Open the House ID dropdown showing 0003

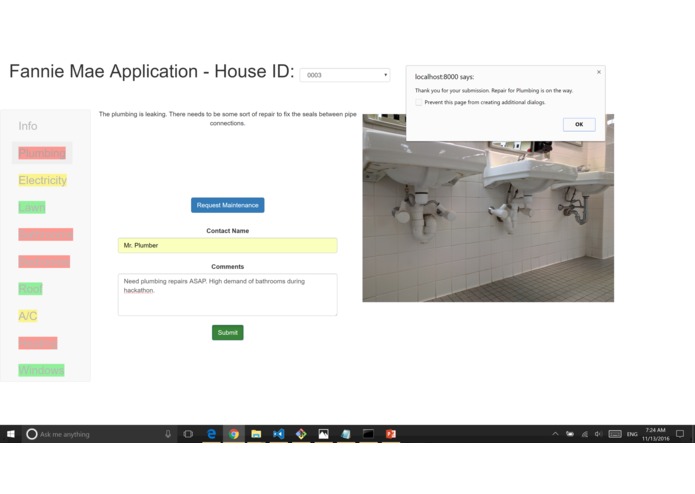345,75
